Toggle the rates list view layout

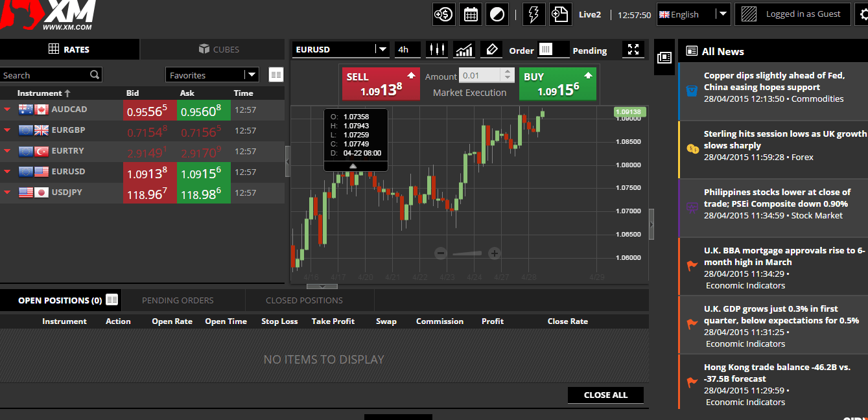coord(276,75)
